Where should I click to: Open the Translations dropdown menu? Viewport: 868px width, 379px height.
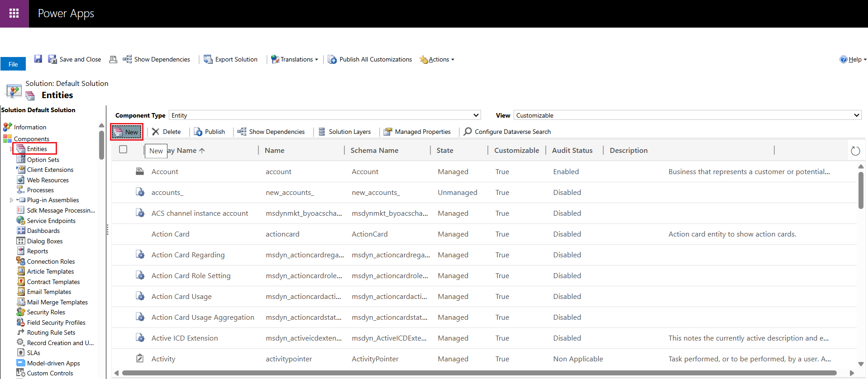[x=295, y=59]
